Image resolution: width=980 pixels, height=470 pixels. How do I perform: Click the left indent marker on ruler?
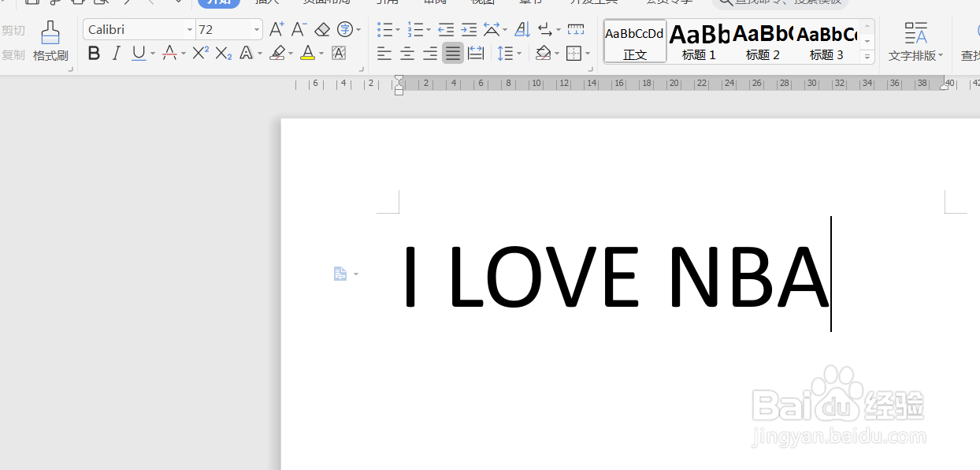[399, 84]
